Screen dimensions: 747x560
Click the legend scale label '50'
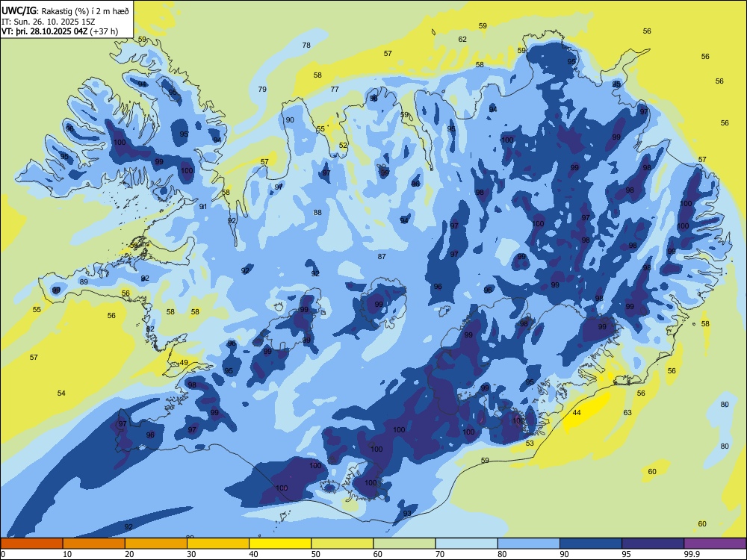click(315, 554)
